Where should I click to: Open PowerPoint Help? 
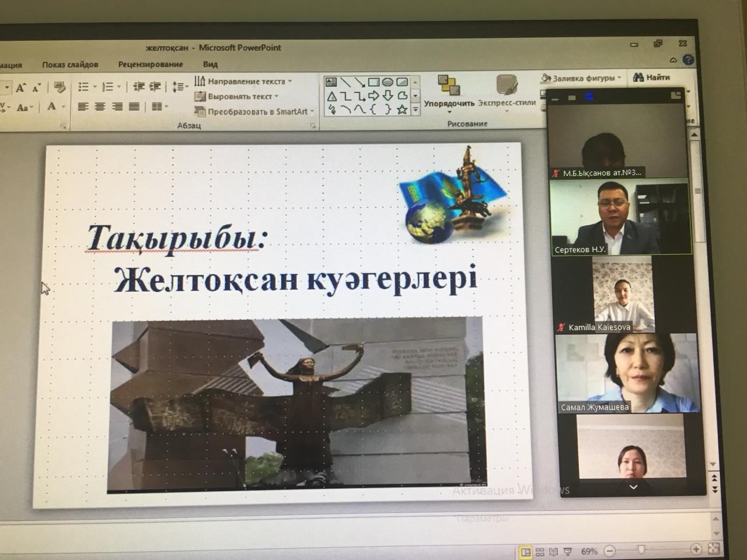pyautogui.click(x=687, y=60)
